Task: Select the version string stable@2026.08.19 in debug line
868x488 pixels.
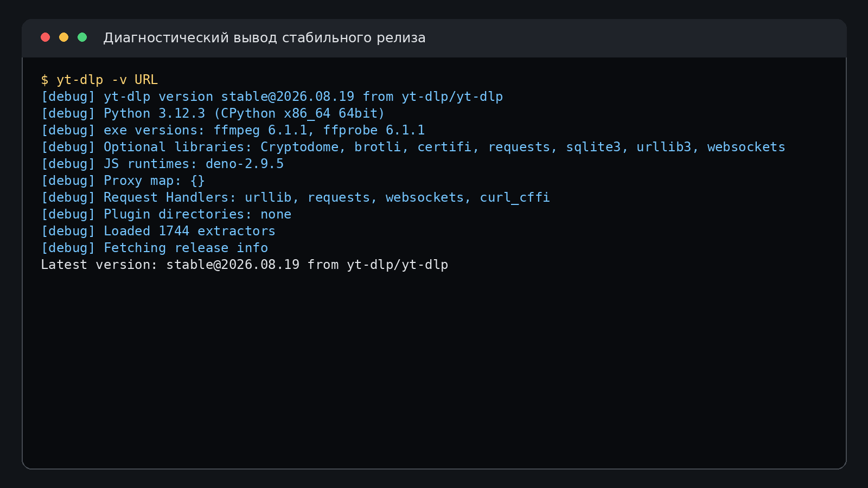Action: click(288, 97)
